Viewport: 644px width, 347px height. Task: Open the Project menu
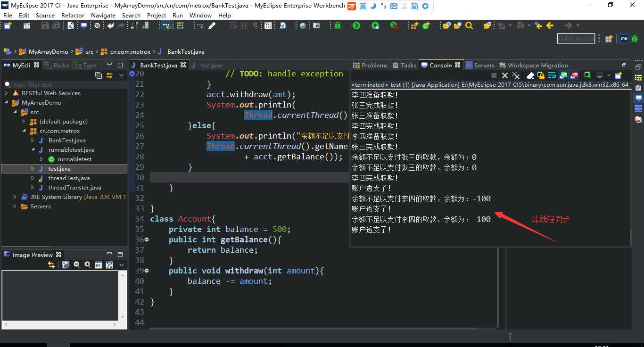point(157,15)
